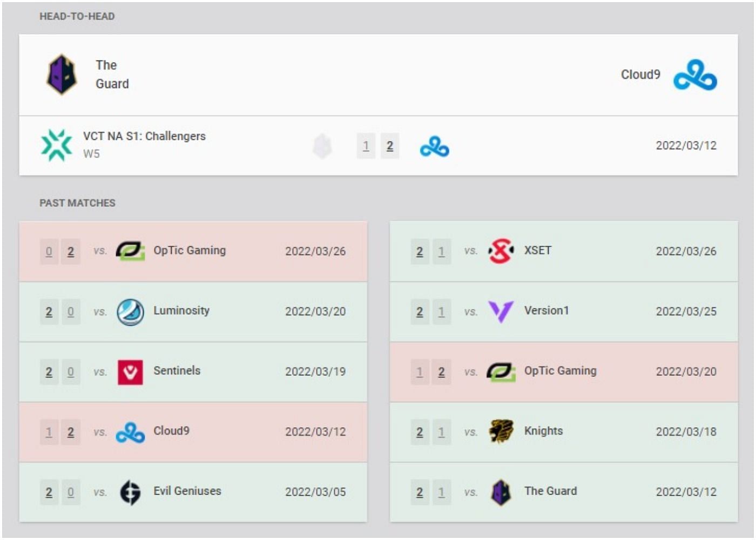Click head-to-head score 1

click(366, 146)
